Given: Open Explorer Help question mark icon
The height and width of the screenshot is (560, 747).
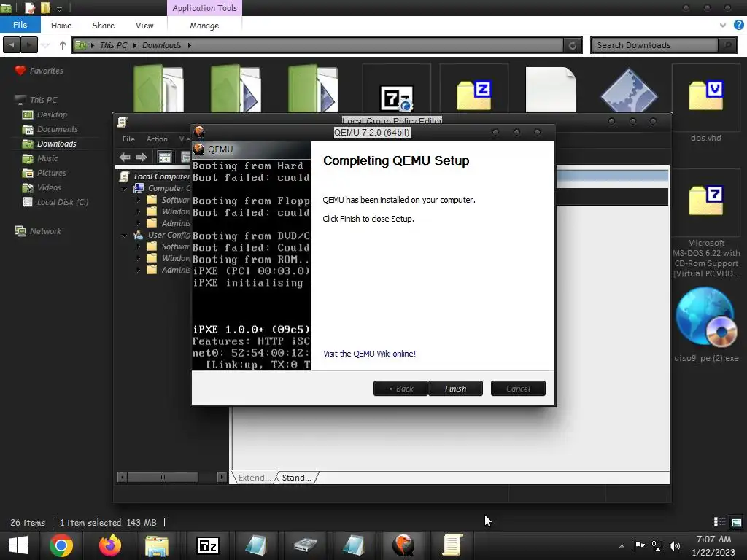Looking at the screenshot, I should (738, 26).
